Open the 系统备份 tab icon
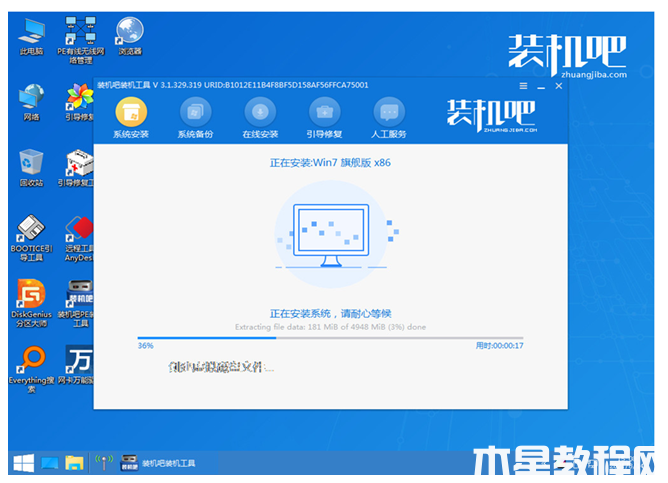The image size is (668, 483). tap(196, 112)
